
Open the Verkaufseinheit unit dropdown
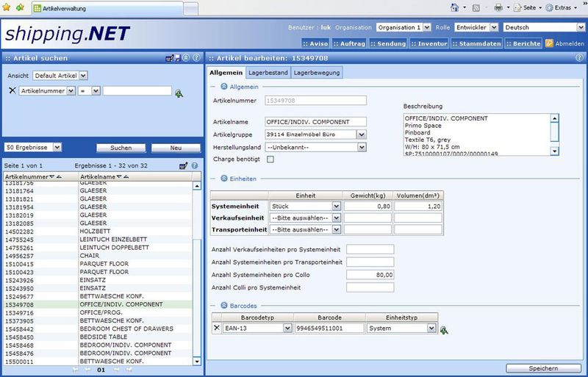coord(336,218)
